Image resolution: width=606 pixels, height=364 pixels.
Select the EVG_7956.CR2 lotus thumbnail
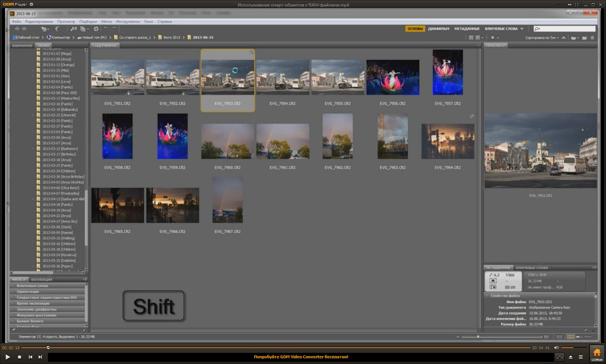coord(392,77)
